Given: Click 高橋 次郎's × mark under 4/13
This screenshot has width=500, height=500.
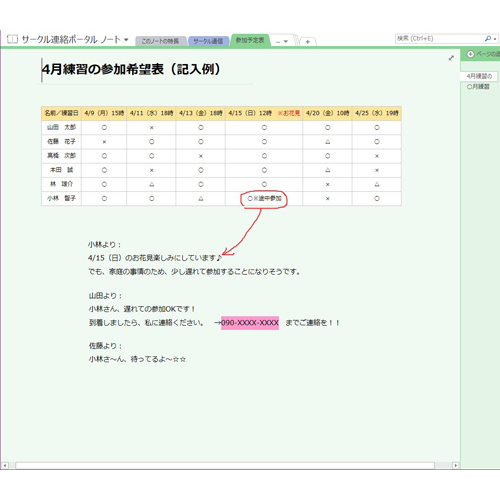Looking at the screenshot, I should (x=201, y=156).
